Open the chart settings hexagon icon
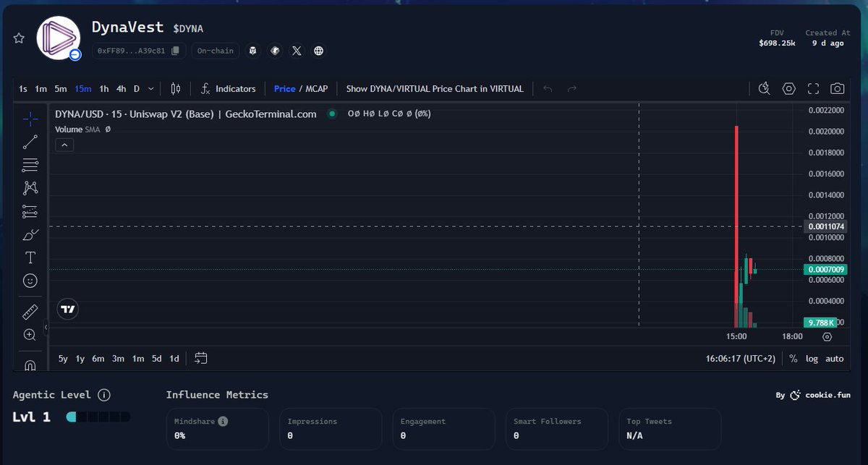The height and width of the screenshot is (465, 868). (789, 89)
